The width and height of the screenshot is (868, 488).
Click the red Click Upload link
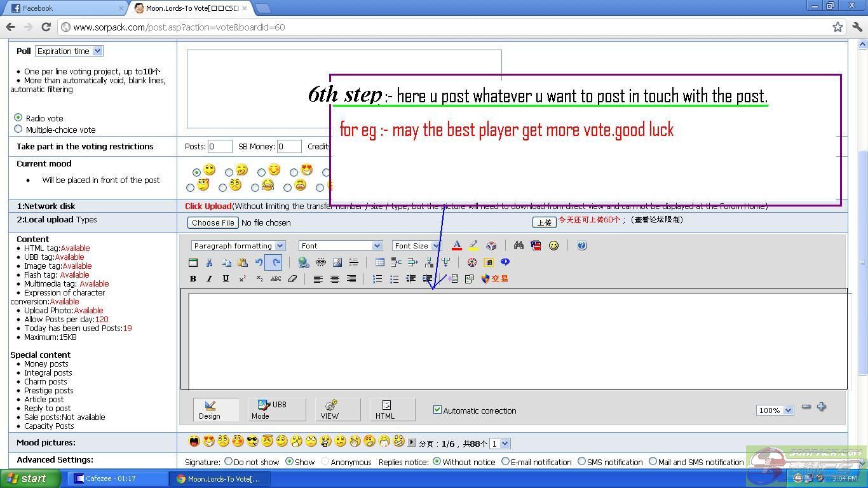[208, 206]
